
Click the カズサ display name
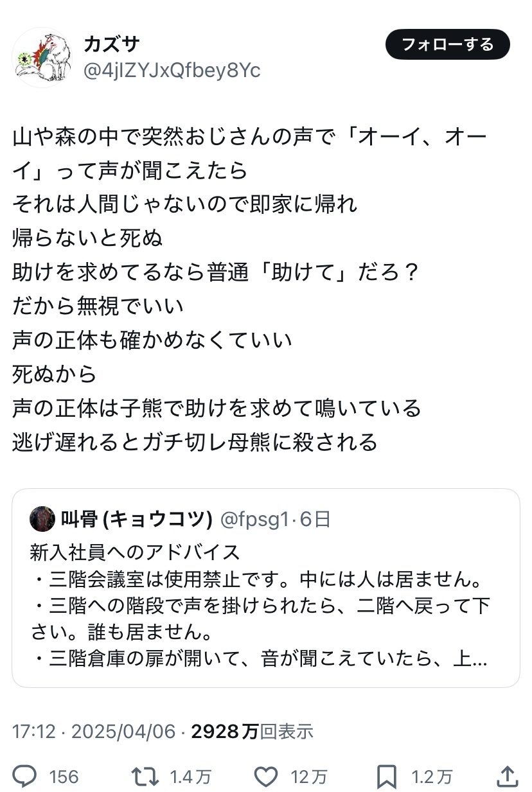tap(111, 45)
